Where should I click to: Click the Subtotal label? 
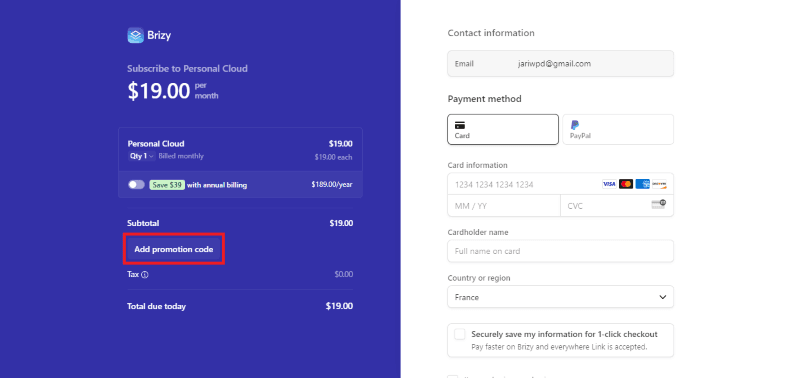click(143, 223)
